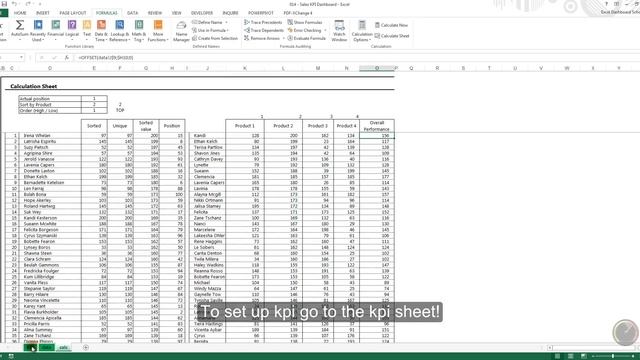Screen dimensions: 640x360
Task: Open the PDF-XChange 4 tab
Action: (x=298, y=13)
